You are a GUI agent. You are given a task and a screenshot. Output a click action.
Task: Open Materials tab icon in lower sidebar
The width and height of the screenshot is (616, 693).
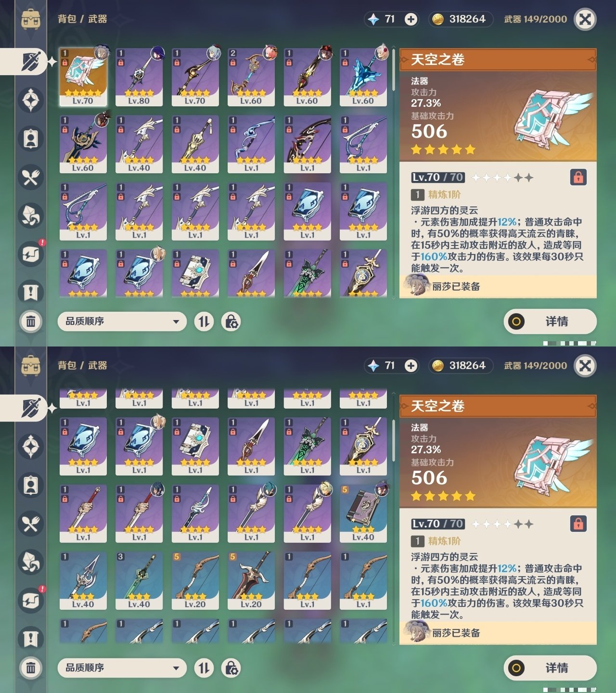[31, 562]
